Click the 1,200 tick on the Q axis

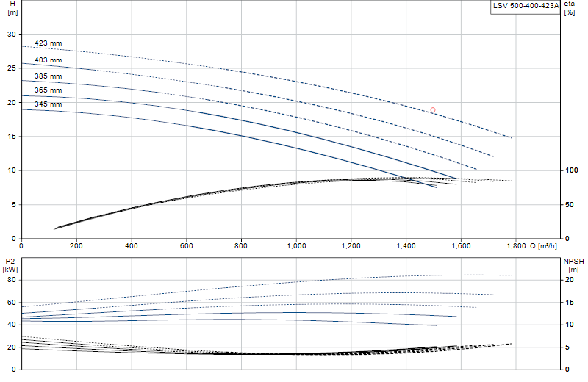351,246
